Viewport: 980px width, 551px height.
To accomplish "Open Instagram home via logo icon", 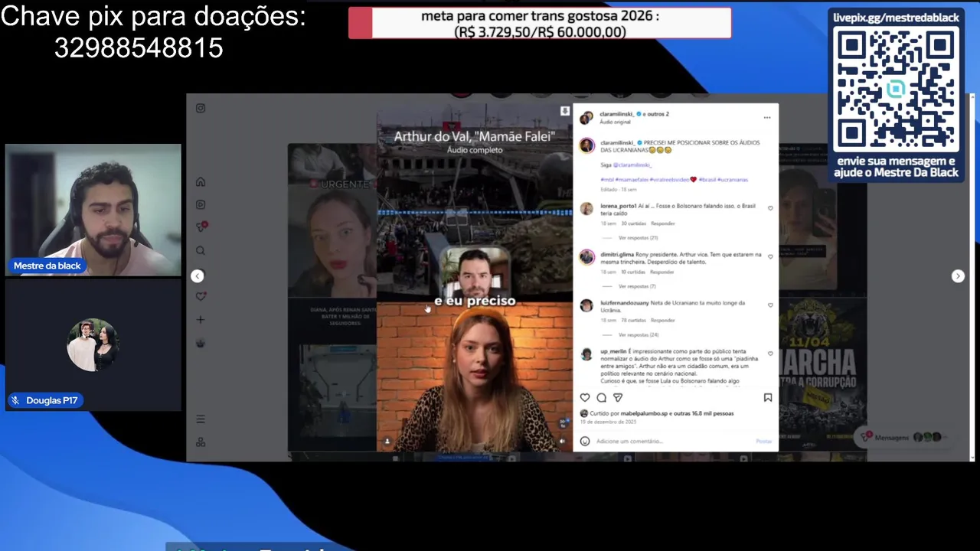I will pyautogui.click(x=201, y=109).
